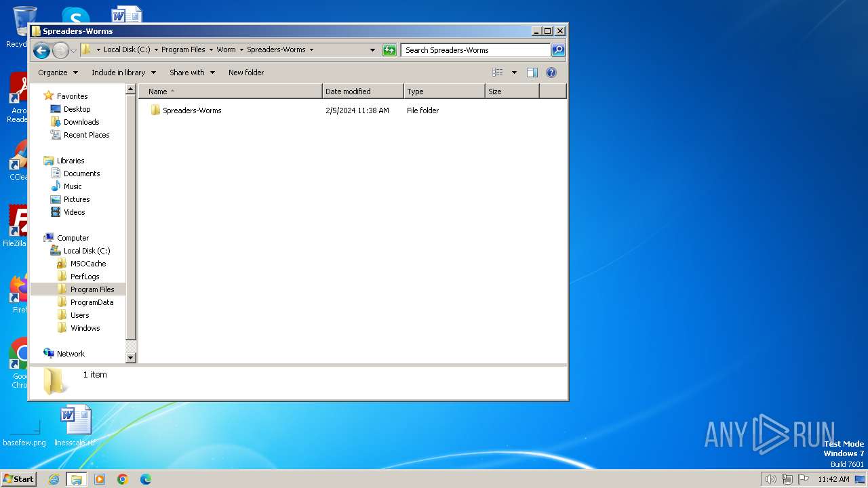Launch Google Chrome from taskbar
Screen dimensions: 868x488
(123, 479)
